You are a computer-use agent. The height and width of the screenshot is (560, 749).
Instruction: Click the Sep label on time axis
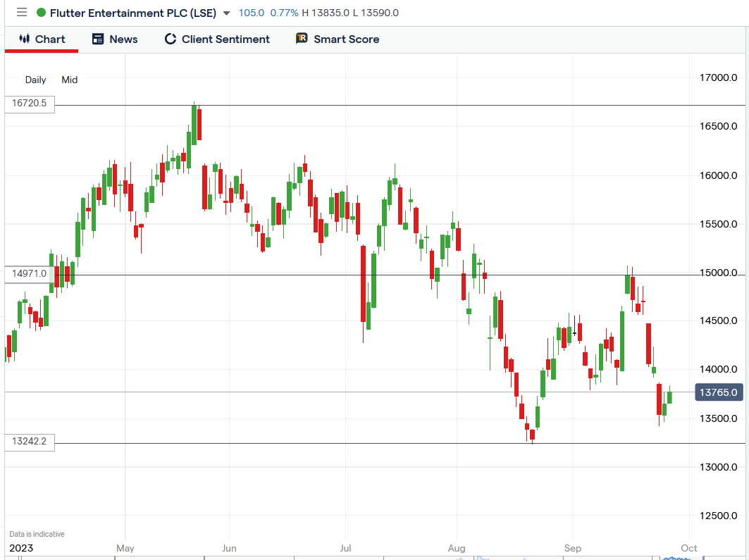(573, 548)
